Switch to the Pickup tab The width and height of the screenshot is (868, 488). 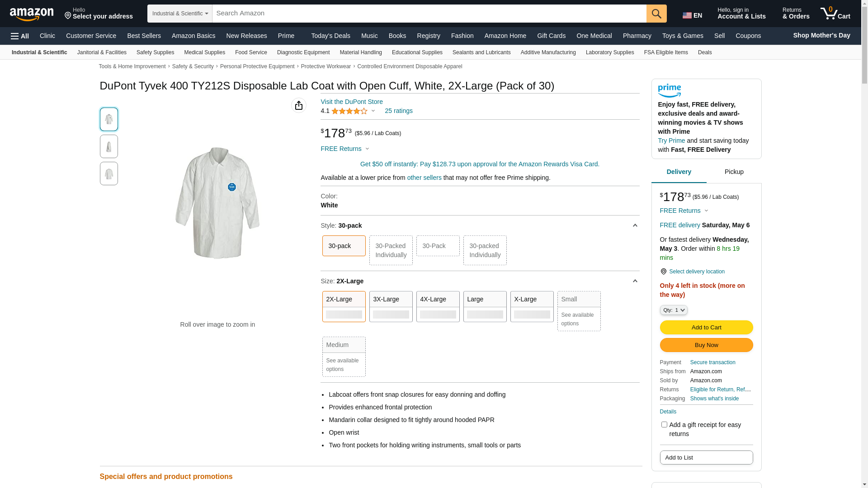point(734,172)
